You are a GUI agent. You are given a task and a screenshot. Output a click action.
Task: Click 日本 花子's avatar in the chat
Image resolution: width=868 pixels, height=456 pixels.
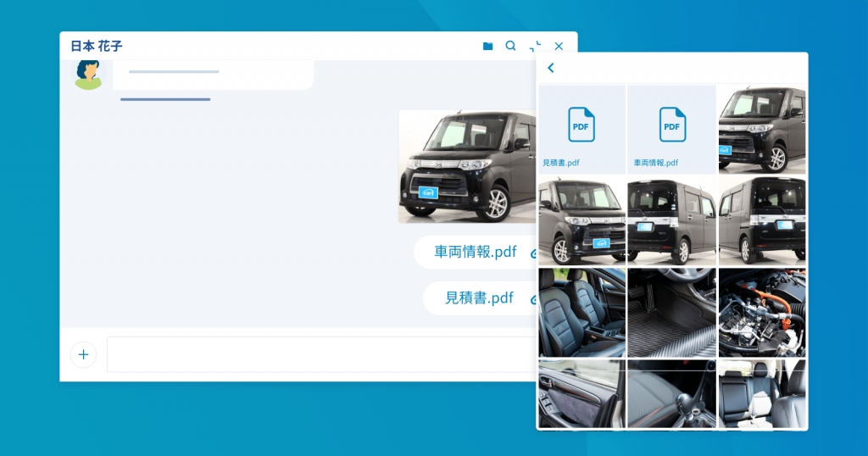click(88, 75)
